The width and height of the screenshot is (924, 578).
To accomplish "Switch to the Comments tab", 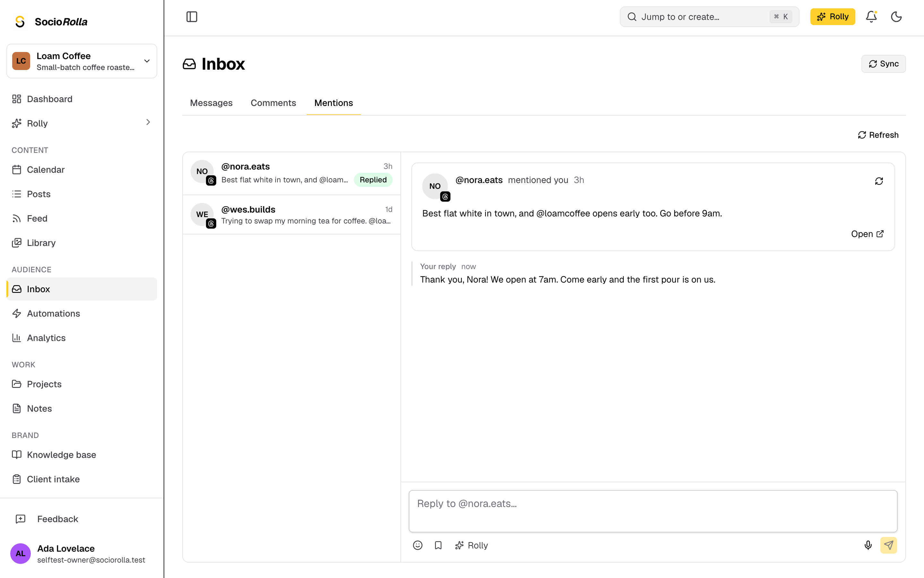I will tap(273, 103).
